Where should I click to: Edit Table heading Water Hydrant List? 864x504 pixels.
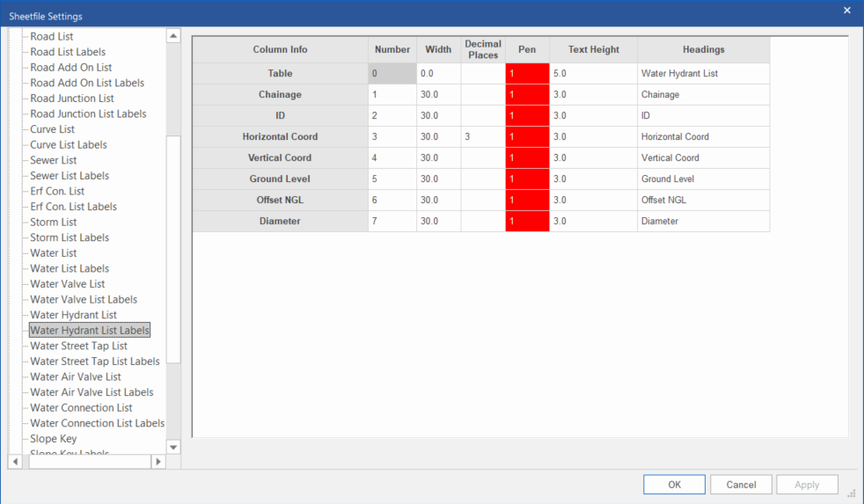(x=703, y=74)
